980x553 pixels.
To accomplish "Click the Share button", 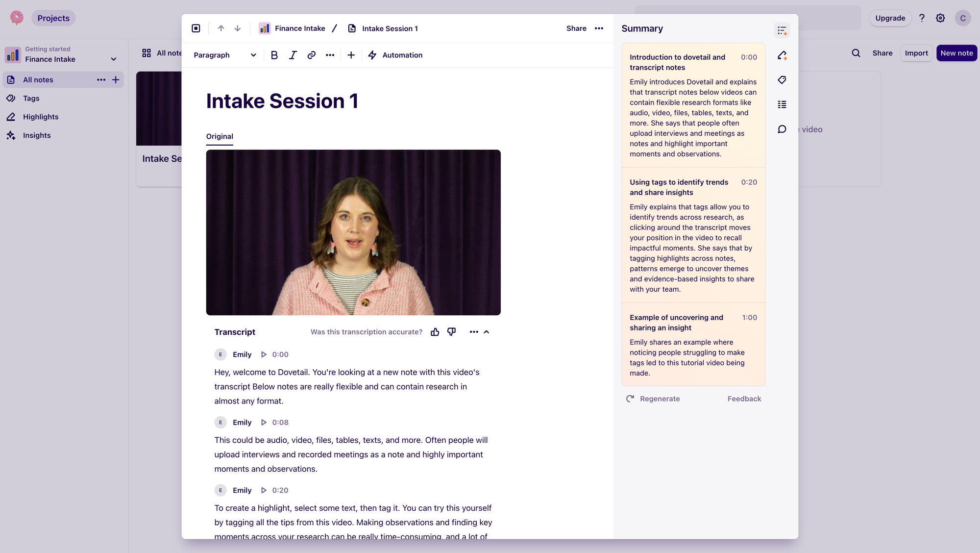I will pyautogui.click(x=577, y=28).
